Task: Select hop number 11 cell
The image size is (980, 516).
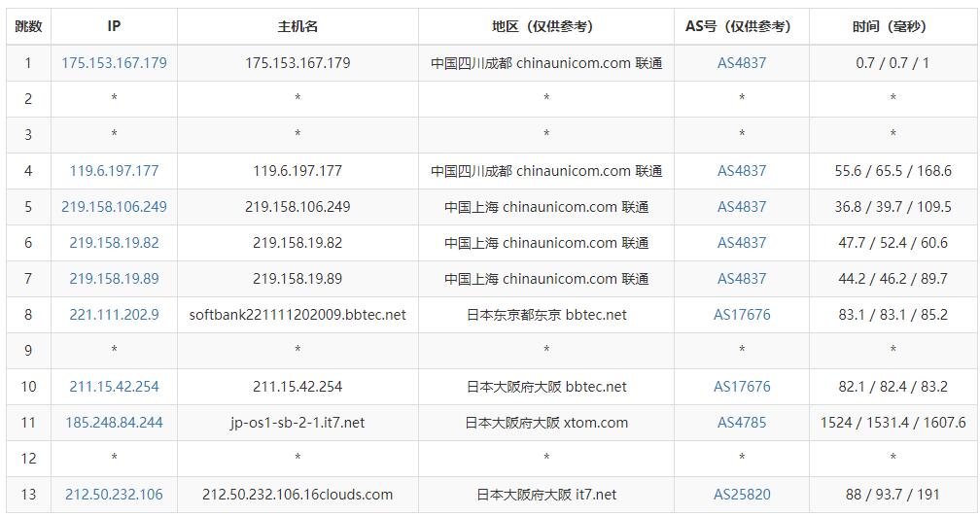Action: [28, 423]
